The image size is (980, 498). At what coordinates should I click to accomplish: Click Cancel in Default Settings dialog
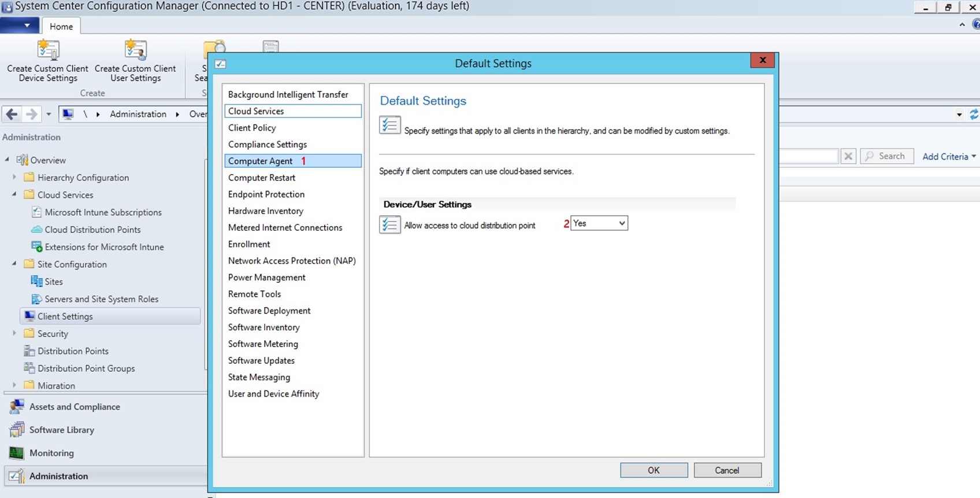pos(727,470)
